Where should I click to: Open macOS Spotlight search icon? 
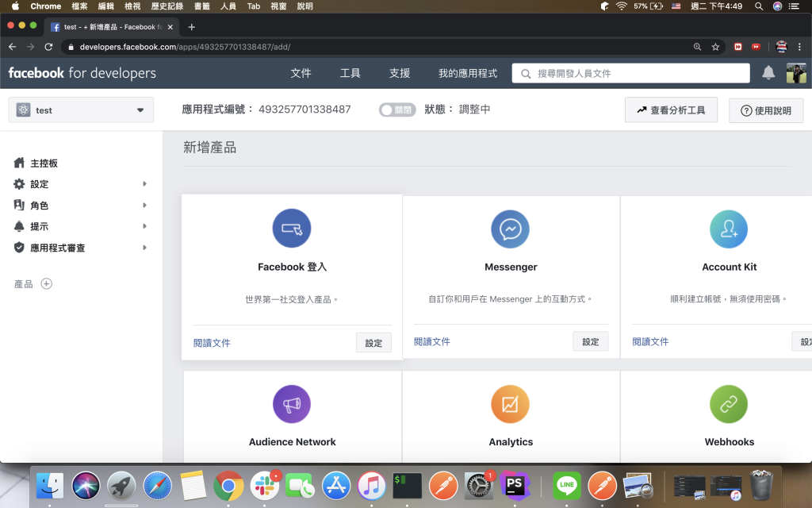point(759,6)
